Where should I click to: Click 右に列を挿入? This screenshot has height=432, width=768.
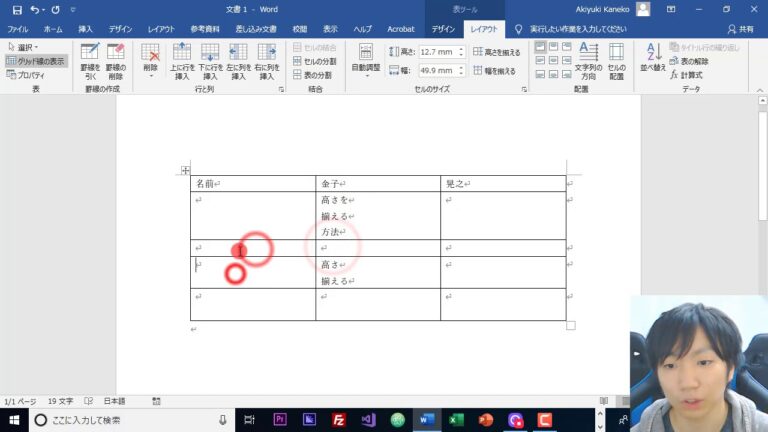pyautogui.click(x=267, y=62)
